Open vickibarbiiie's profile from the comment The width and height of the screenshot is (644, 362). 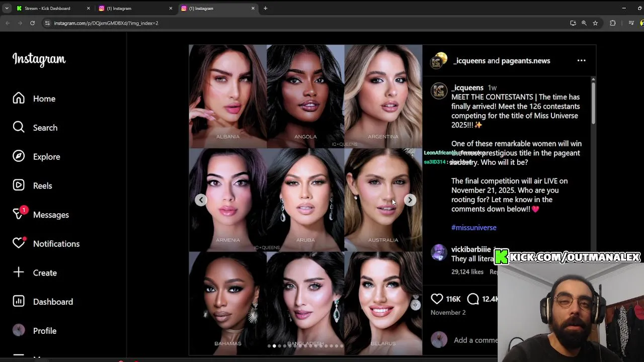[471, 249]
